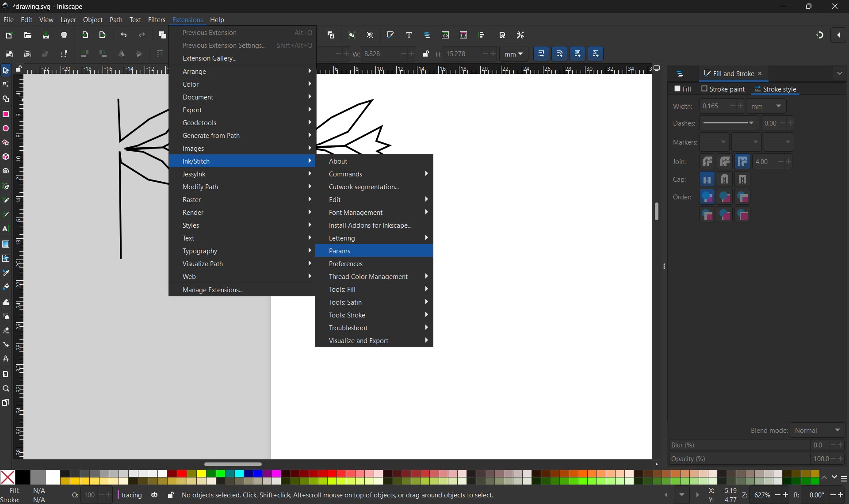Open the stroke width unit dropdown
The height and width of the screenshot is (504, 849).
[x=766, y=107]
